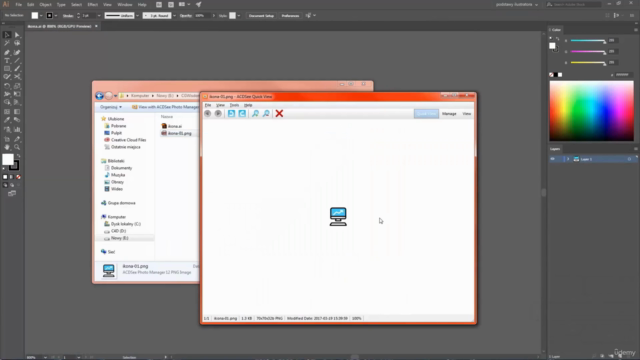The height and width of the screenshot is (360, 640).
Task: Click ACDSee zoom out magnifier
Action: click(266, 113)
